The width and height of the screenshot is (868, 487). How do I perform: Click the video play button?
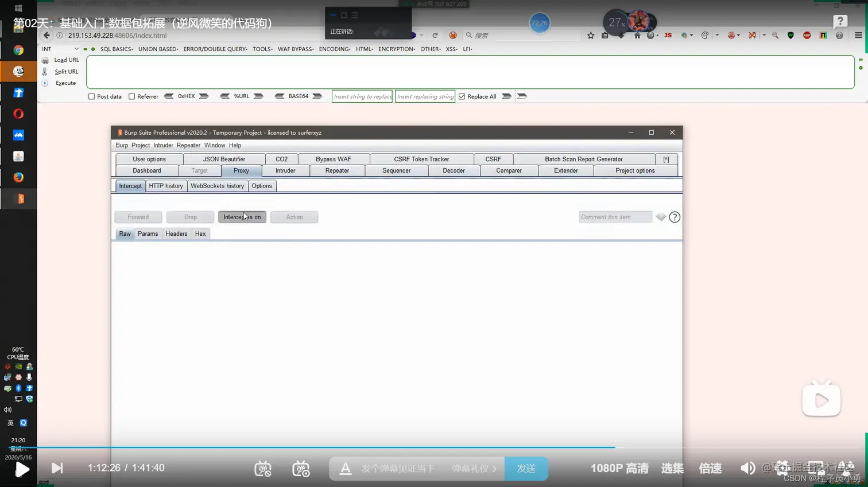click(x=22, y=469)
